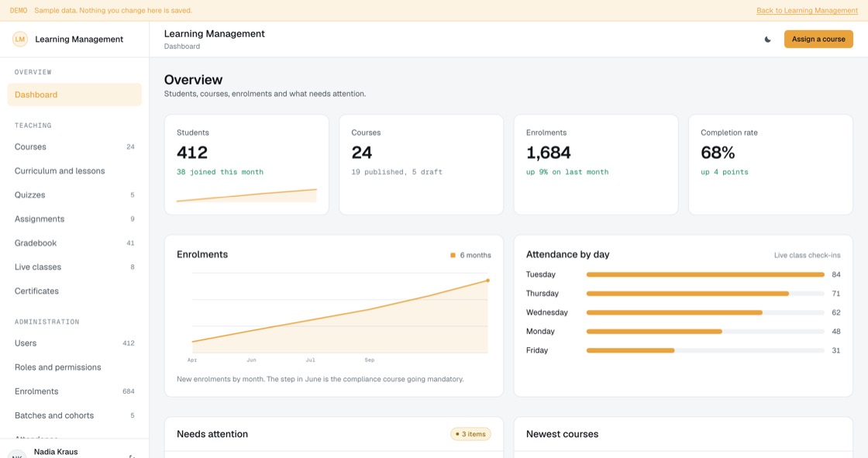The width and height of the screenshot is (868, 458).
Task: Click the Monday attendance value 48
Action: point(836,332)
